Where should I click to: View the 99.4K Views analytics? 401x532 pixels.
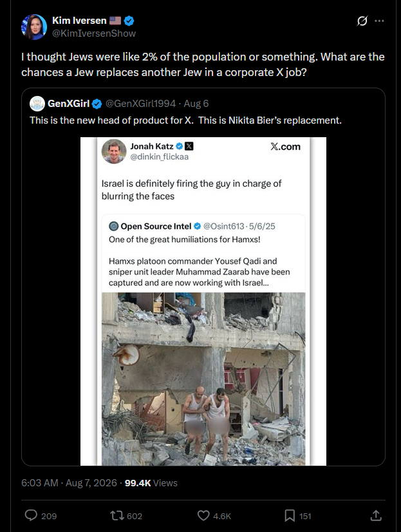(x=151, y=483)
